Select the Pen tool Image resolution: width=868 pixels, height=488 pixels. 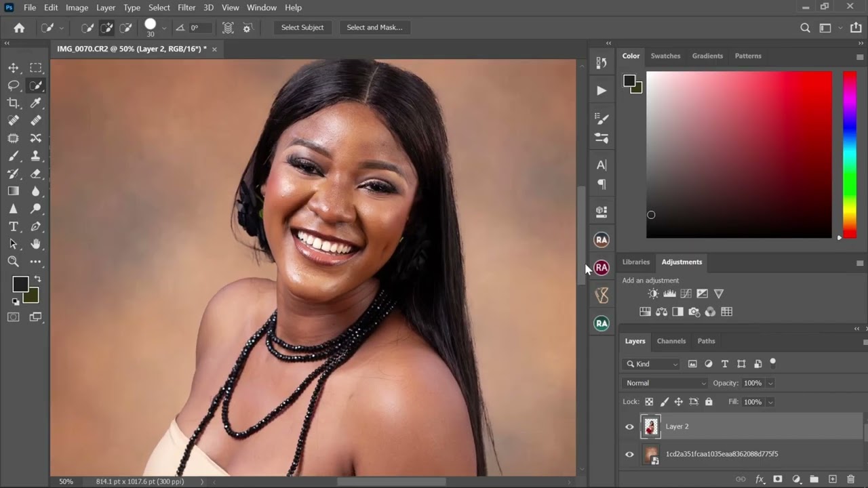click(36, 226)
